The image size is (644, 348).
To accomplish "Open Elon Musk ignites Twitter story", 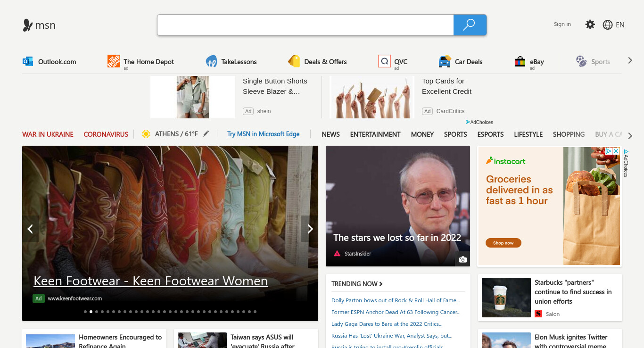I will point(571,341).
